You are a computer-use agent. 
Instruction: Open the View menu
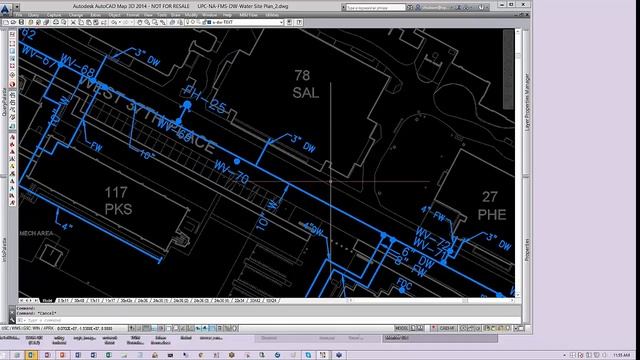[148, 15]
